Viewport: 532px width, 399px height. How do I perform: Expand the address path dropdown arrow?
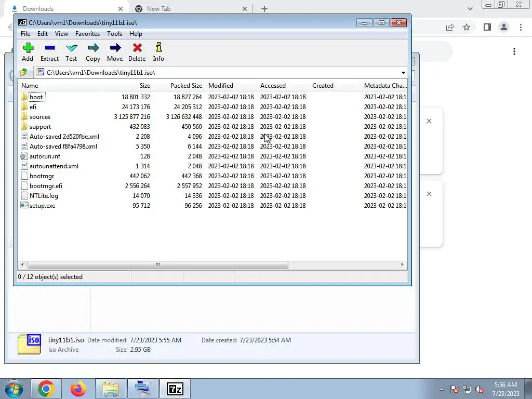coord(403,73)
